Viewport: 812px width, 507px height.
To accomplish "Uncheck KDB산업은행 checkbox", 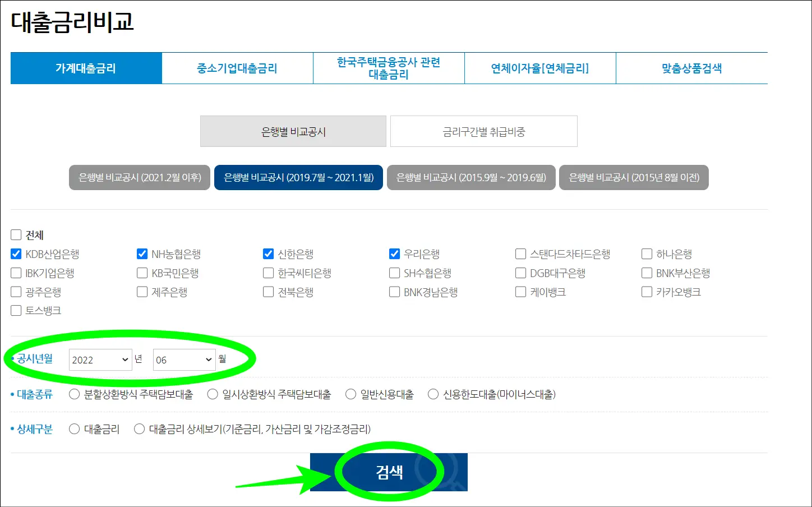I will tap(16, 254).
